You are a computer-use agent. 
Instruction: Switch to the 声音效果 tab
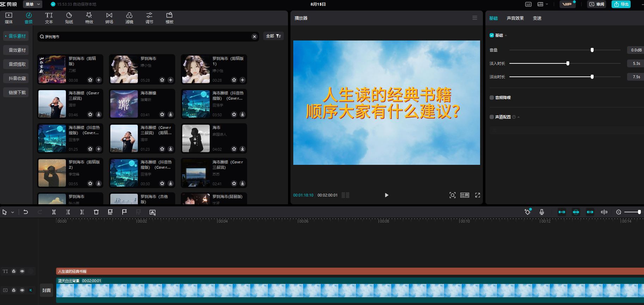[x=515, y=18]
